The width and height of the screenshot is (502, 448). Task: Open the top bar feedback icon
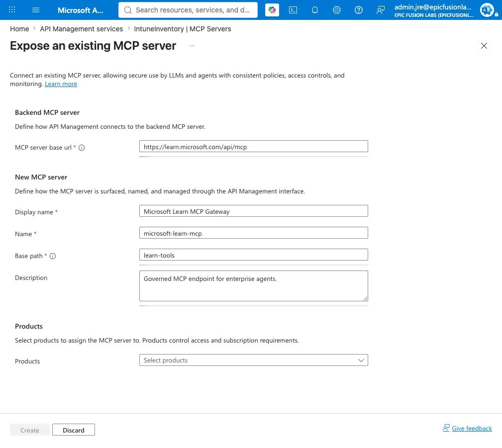coord(380,10)
